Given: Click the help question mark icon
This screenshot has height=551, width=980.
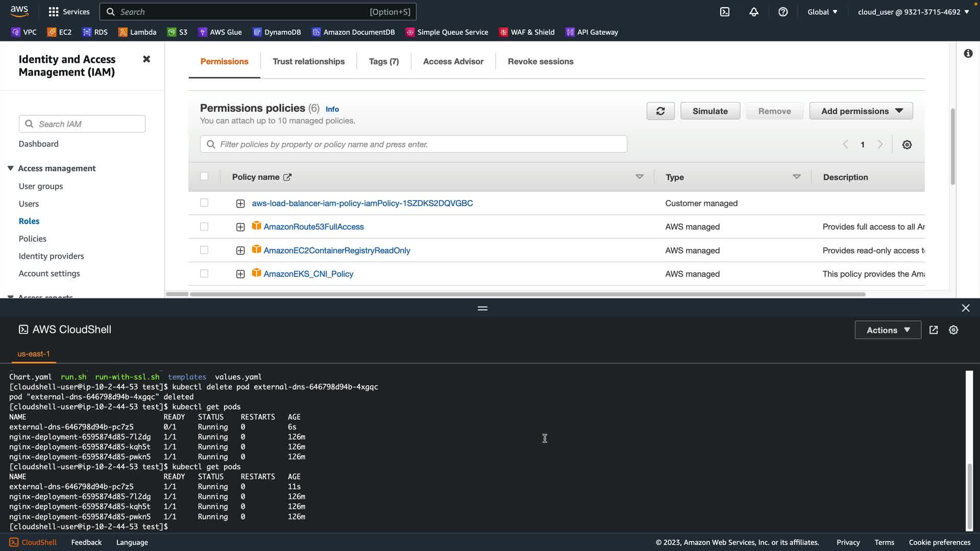Looking at the screenshot, I should tap(783, 12).
